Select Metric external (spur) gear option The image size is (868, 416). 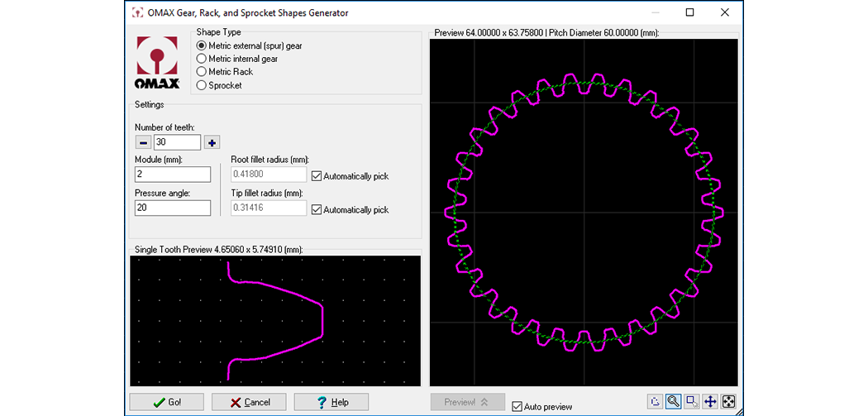[201, 45]
